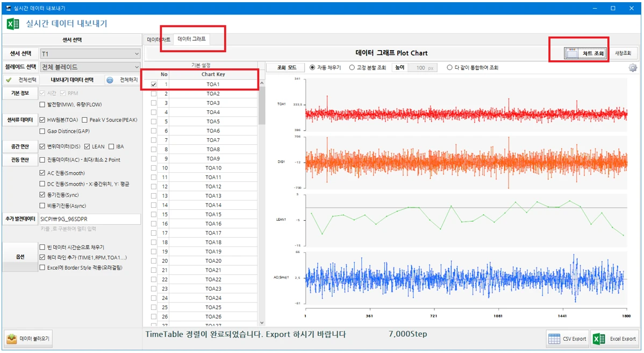644x353 pixels.
Task: Check the TOA10 row checkbox
Action: [154, 168]
